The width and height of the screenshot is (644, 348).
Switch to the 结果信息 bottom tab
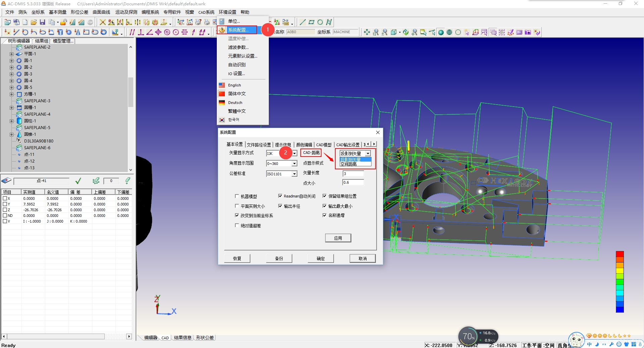pyautogui.click(x=183, y=338)
